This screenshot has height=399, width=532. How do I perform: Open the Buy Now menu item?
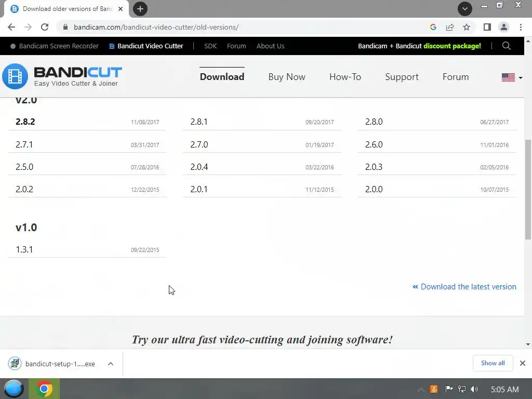287,77
